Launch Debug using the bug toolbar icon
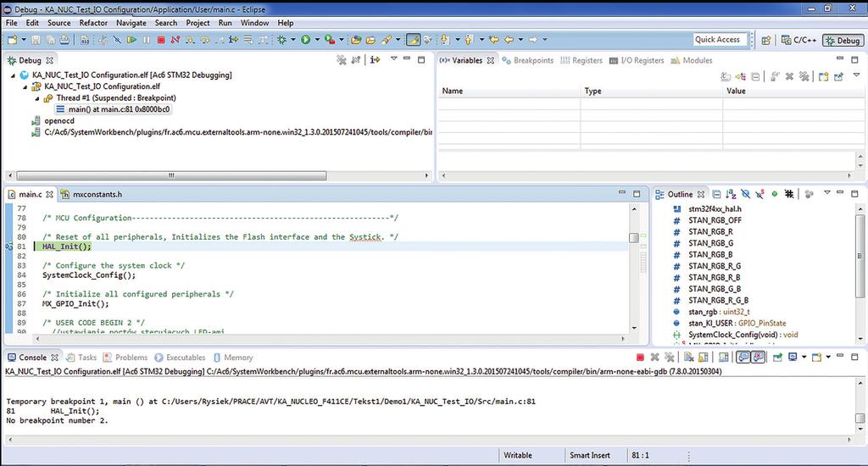868x466 pixels. pyautogui.click(x=281, y=40)
